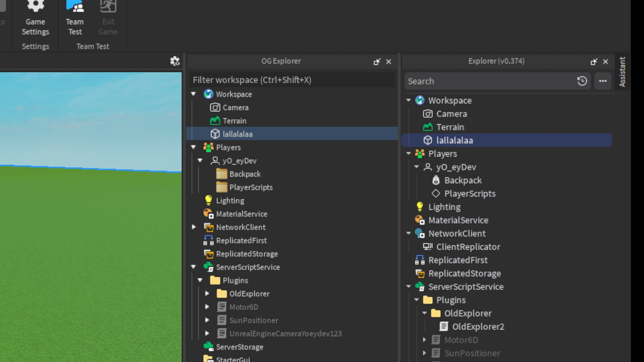Click the greyed-out Exit Game button
The height and width of the screenshot is (362, 644).
tap(108, 18)
